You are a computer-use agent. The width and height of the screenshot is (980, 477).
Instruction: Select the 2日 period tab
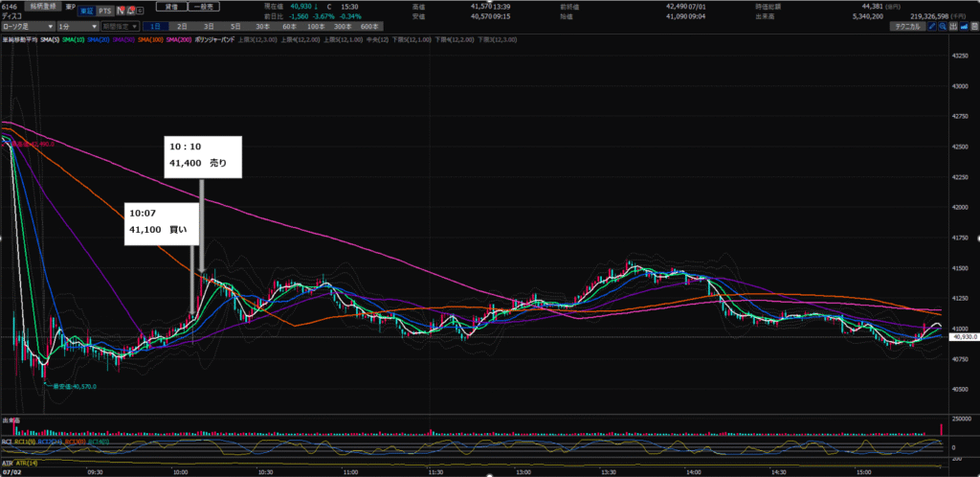point(181,27)
